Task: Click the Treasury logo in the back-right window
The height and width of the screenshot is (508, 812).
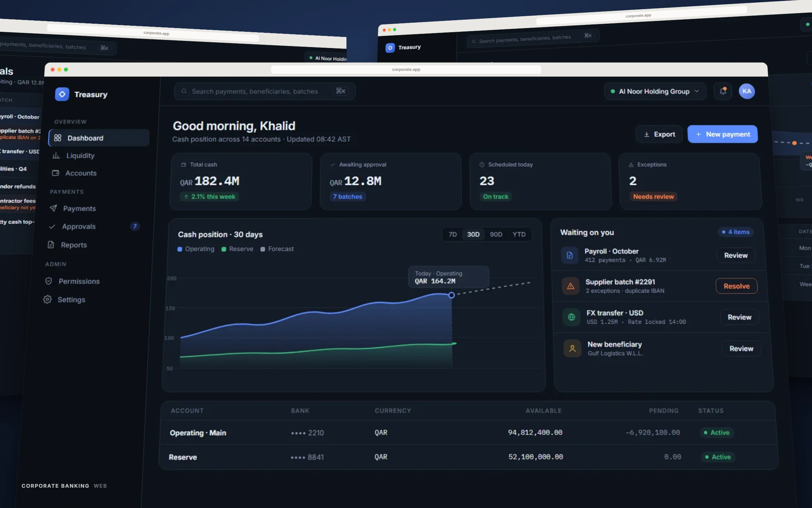Action: click(390, 48)
